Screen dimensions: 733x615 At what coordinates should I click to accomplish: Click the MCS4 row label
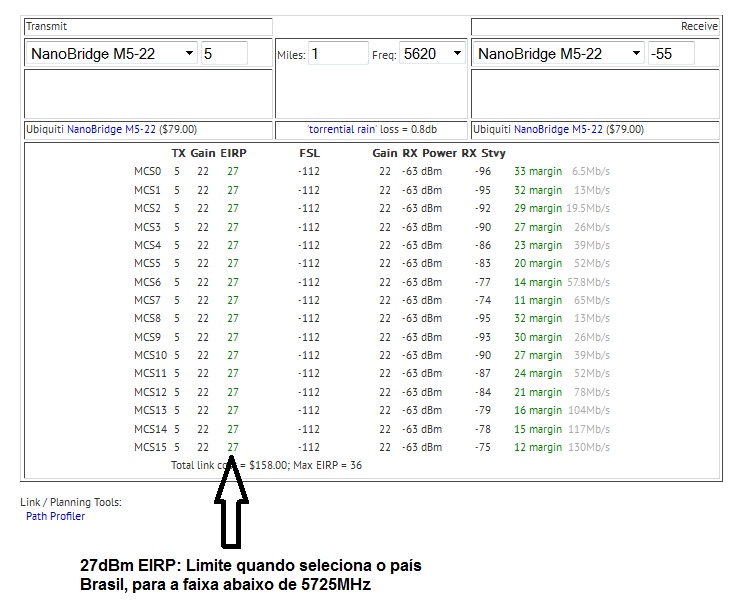coord(147,245)
